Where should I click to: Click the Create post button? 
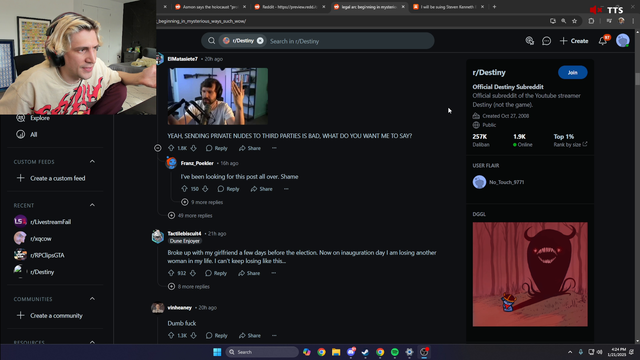click(x=574, y=41)
